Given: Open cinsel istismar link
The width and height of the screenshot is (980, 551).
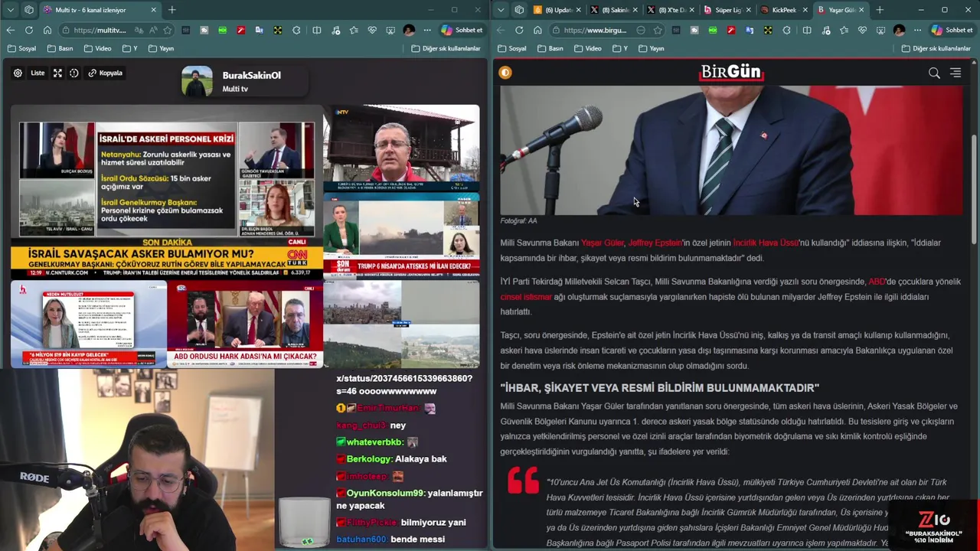Looking at the screenshot, I should [x=526, y=297].
